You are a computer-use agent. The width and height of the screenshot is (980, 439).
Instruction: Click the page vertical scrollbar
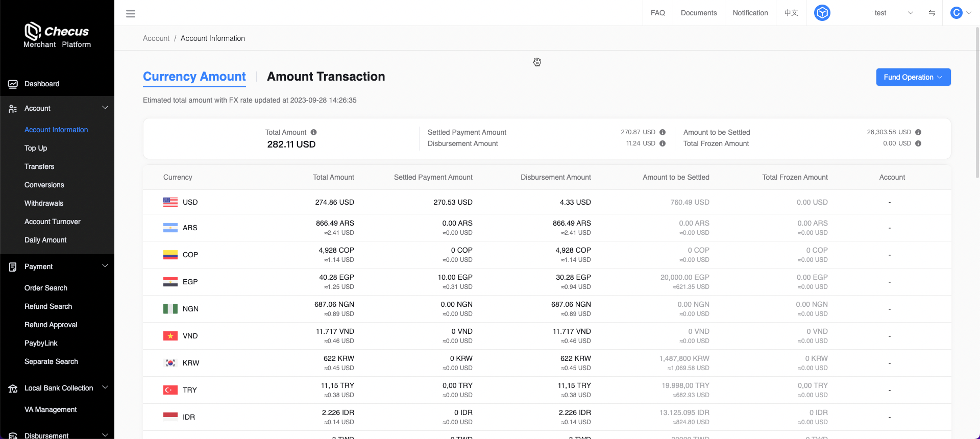[977, 102]
